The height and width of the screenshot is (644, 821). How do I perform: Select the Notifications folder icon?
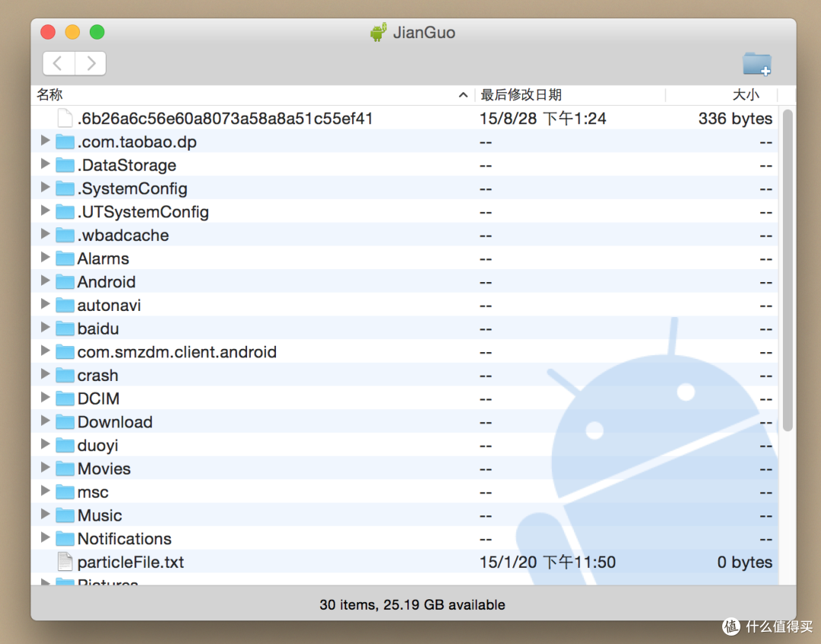point(65,539)
